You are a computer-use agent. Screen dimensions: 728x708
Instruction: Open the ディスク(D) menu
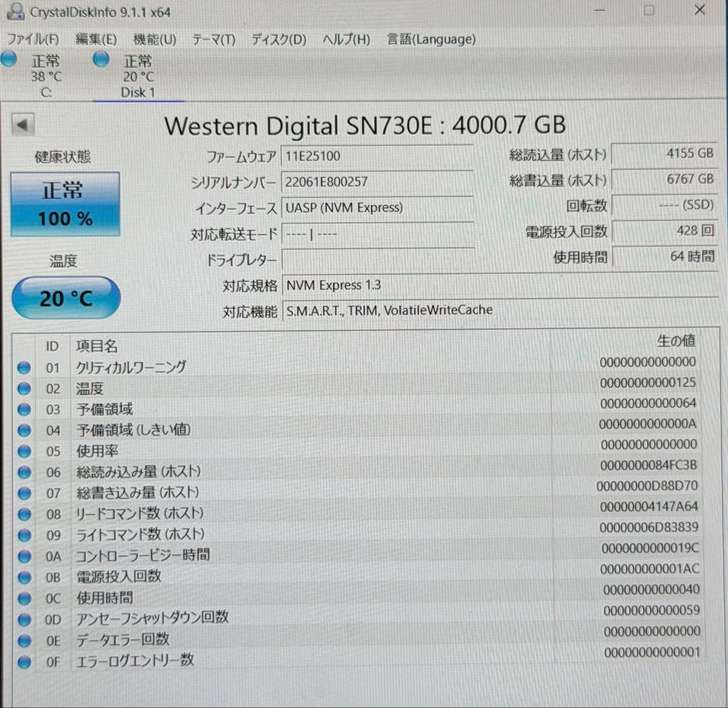[x=278, y=40]
